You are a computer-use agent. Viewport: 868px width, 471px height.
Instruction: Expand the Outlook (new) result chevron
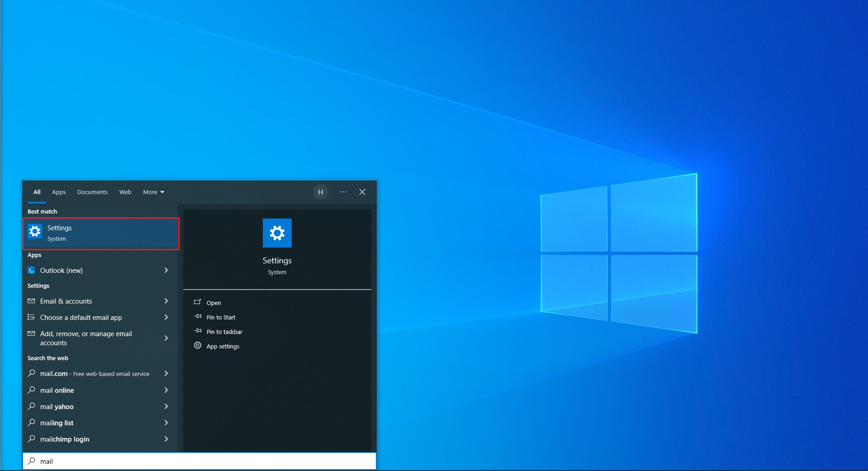tap(166, 270)
